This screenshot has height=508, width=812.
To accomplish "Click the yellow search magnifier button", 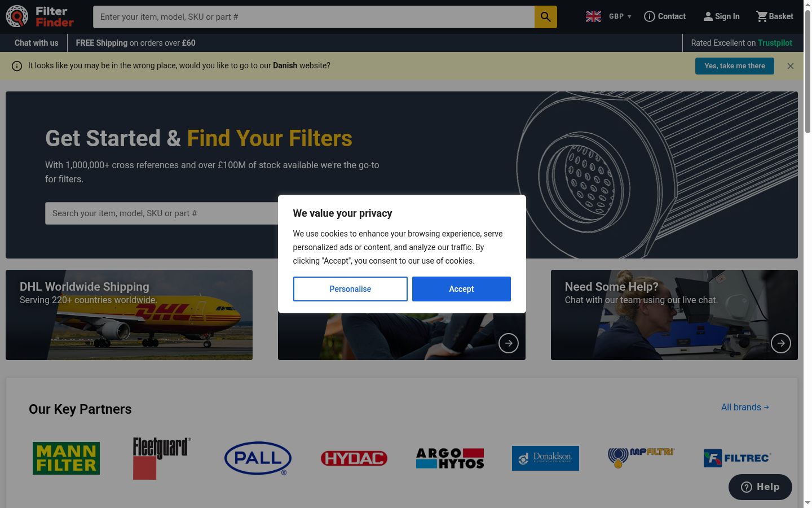I will pos(545,17).
